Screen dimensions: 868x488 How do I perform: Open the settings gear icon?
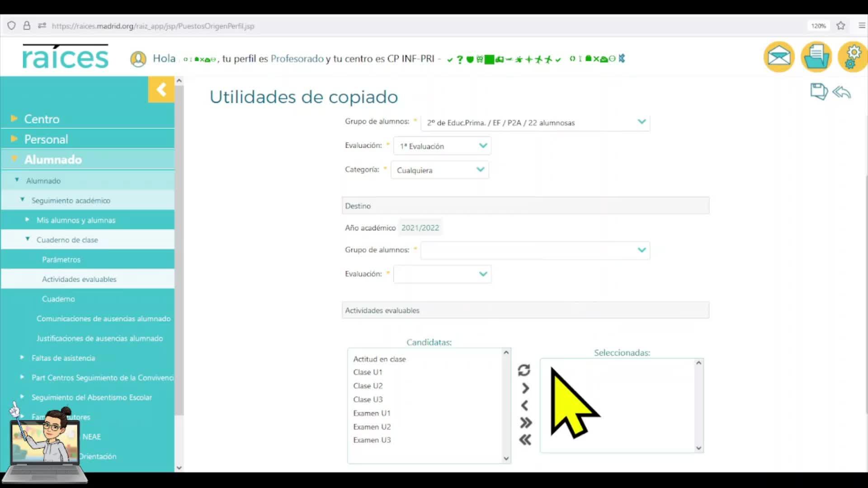852,57
